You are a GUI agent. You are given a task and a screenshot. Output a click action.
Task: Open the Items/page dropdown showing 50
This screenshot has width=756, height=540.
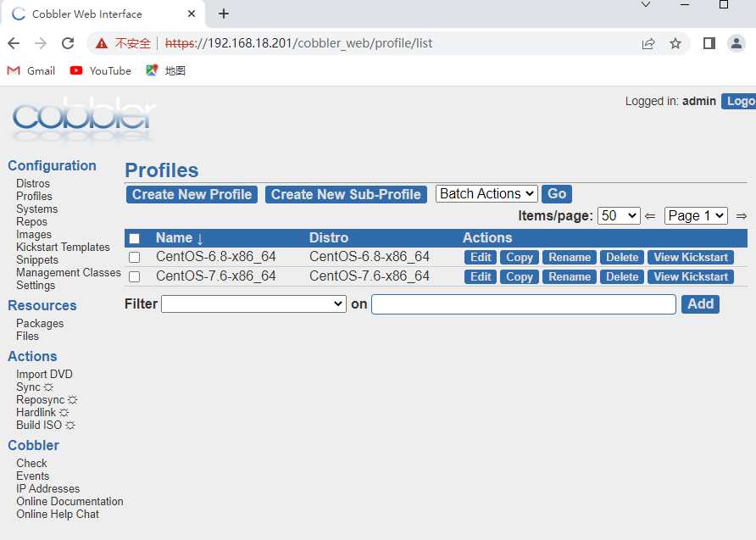click(619, 216)
